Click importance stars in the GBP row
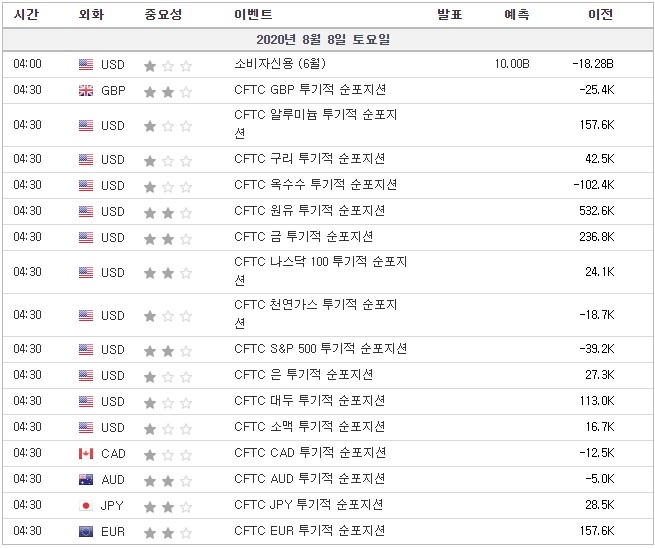The image size is (655, 548). point(168,92)
